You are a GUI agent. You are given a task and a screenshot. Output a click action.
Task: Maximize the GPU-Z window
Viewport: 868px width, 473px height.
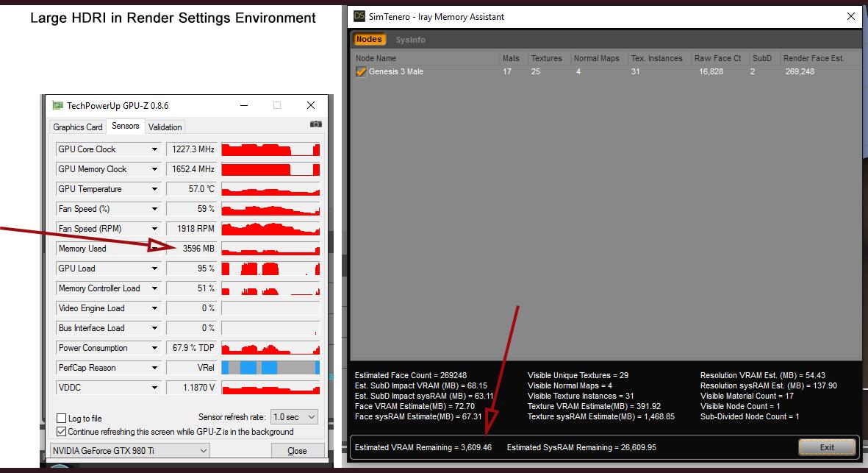[277, 105]
